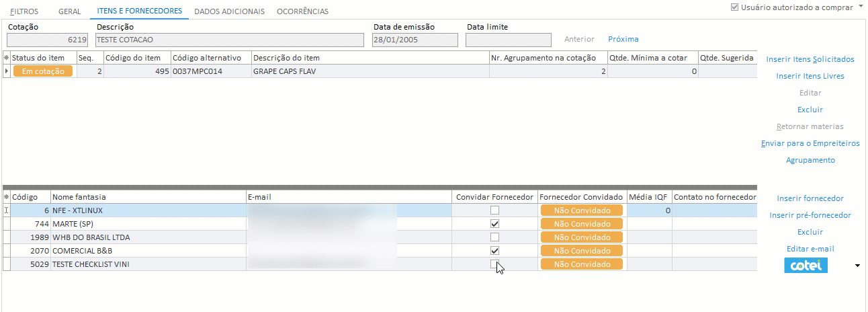The image size is (868, 312).
Task: Click the row indicator arrow of GRAPE CAPS FLAV
Action: pos(7,71)
